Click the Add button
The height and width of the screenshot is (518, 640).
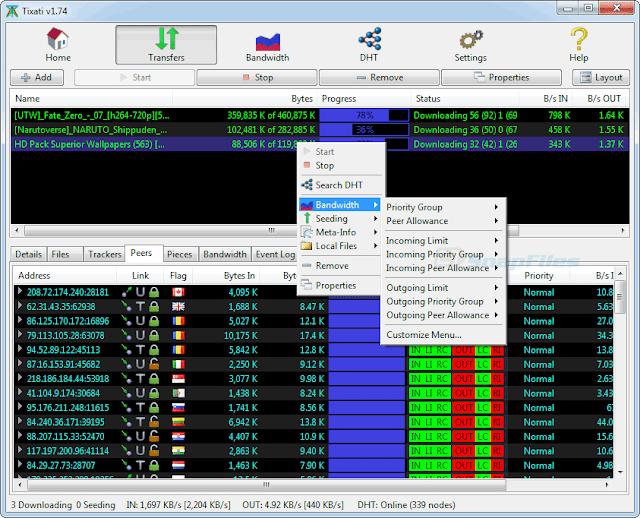point(37,78)
